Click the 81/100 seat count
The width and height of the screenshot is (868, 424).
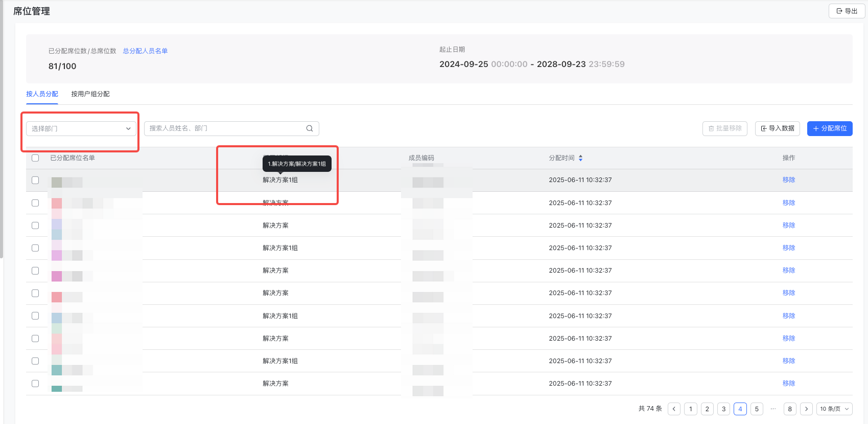tap(62, 66)
